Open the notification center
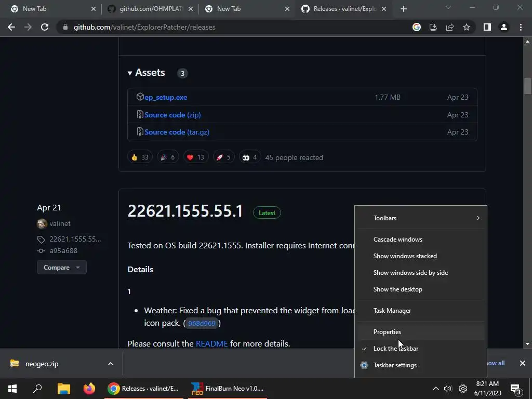 [516, 389]
